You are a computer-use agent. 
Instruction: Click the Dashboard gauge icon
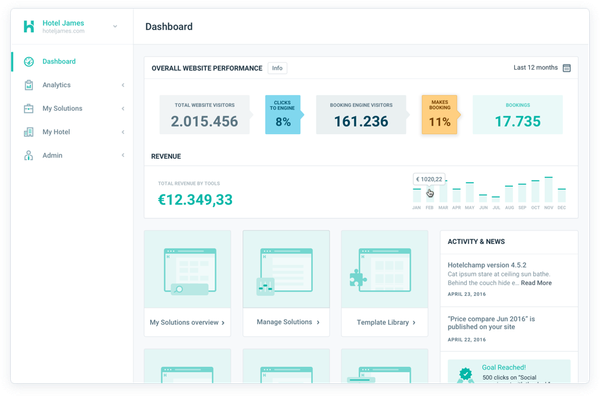pyautogui.click(x=29, y=62)
